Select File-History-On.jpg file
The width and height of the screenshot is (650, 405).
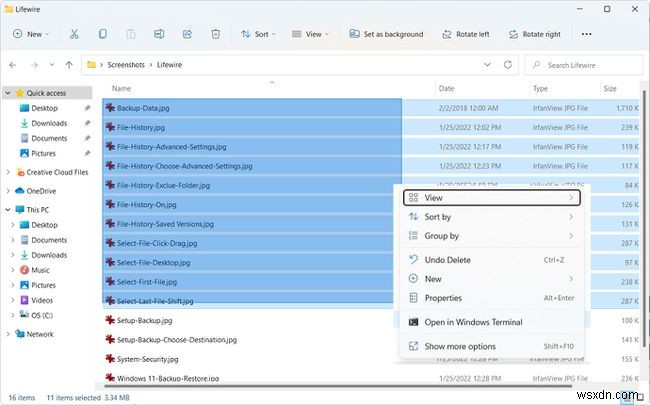(146, 205)
